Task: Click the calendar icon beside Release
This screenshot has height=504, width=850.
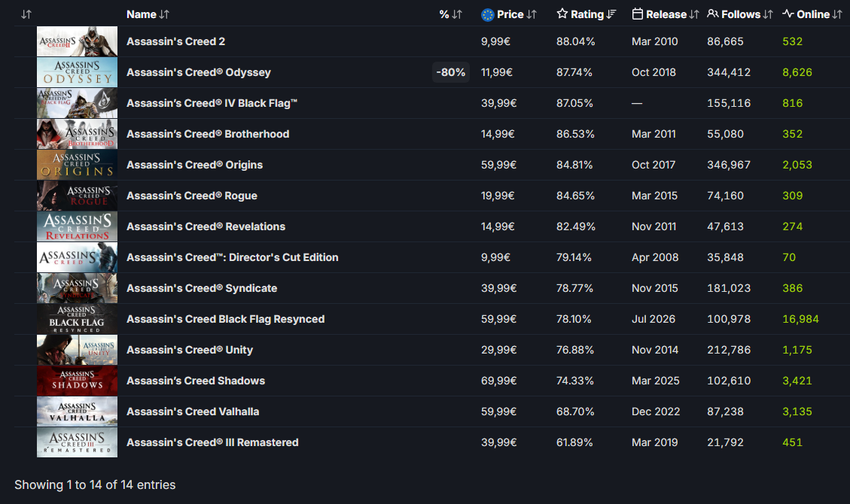Action: coord(638,14)
